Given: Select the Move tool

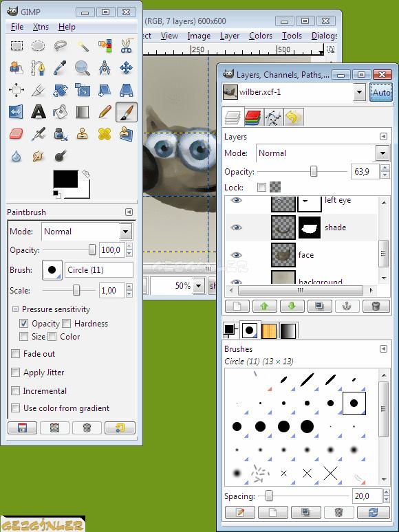Looking at the screenshot, I should coord(127,68).
